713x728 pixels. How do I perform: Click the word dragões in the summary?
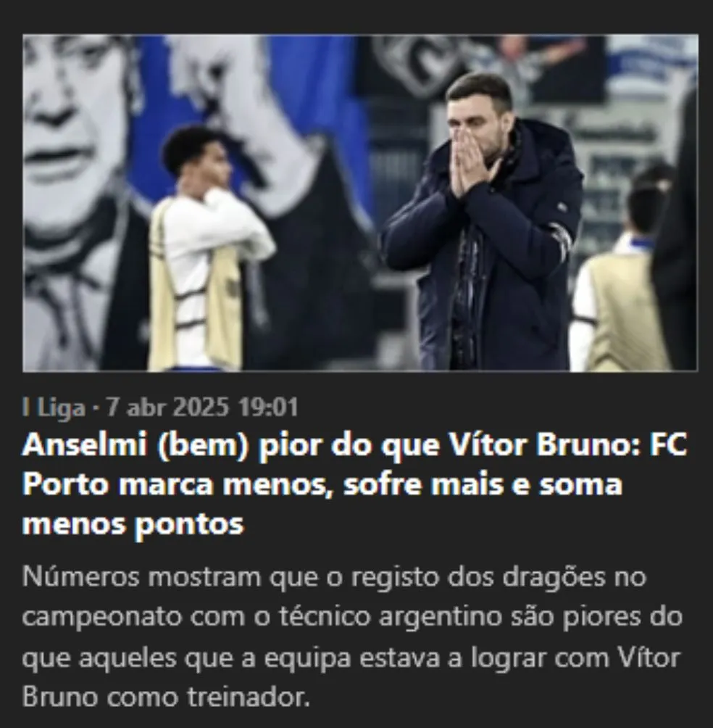pyautogui.click(x=554, y=578)
